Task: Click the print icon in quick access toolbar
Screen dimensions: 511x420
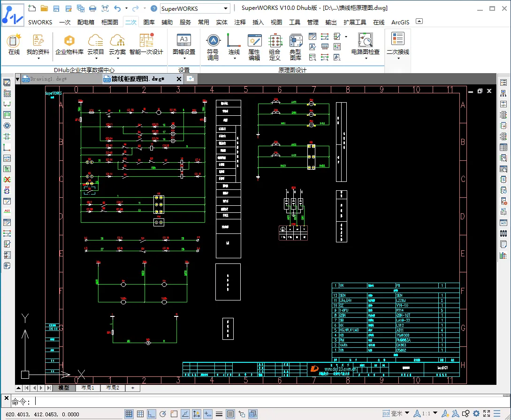Action: coord(92,8)
